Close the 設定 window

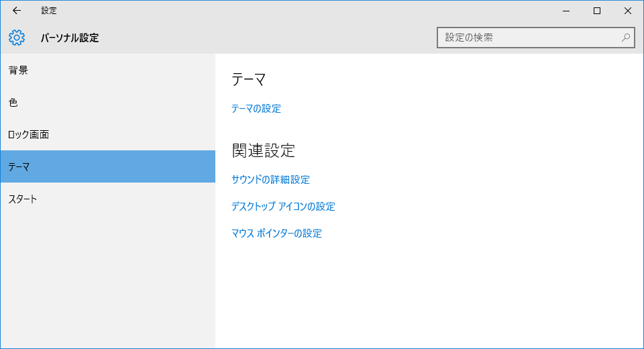(628, 11)
